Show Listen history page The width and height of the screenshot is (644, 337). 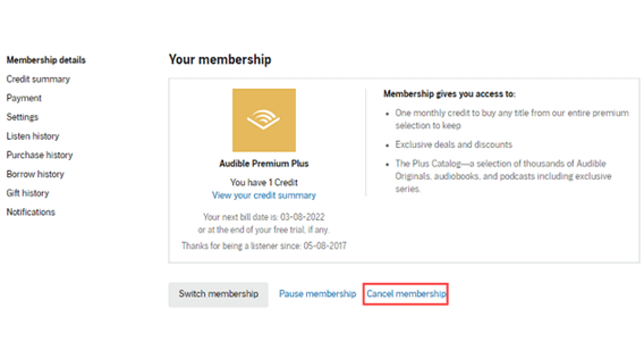tap(33, 136)
